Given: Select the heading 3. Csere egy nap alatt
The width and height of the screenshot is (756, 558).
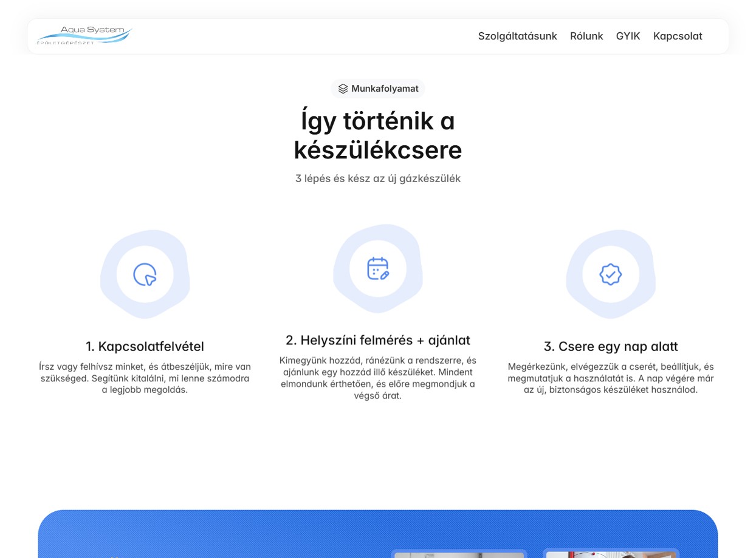Looking at the screenshot, I should tap(610, 346).
